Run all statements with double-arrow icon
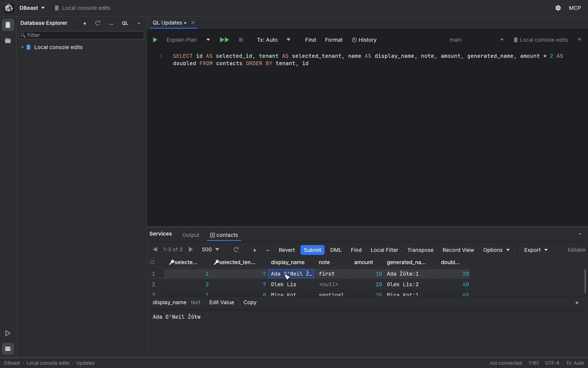Screen dimensions: 588x368 pos(224,40)
